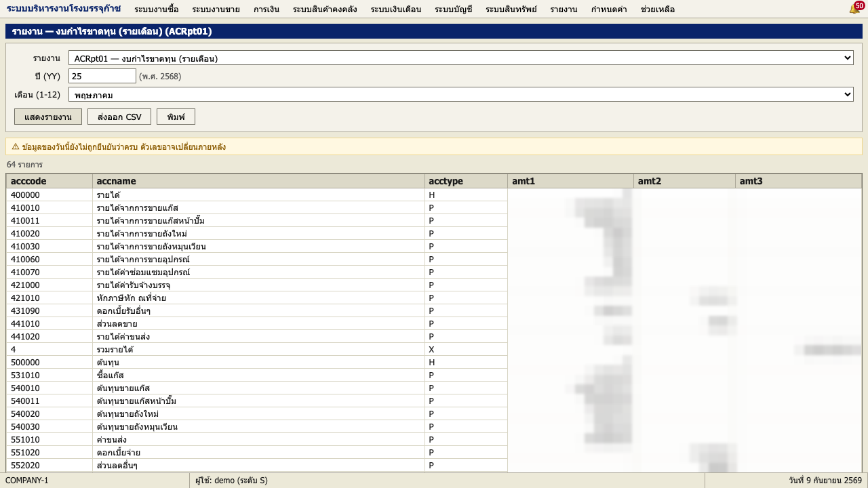The height and width of the screenshot is (488, 868).
Task: Select the รวมรายได้ total row name
Action: point(258,349)
